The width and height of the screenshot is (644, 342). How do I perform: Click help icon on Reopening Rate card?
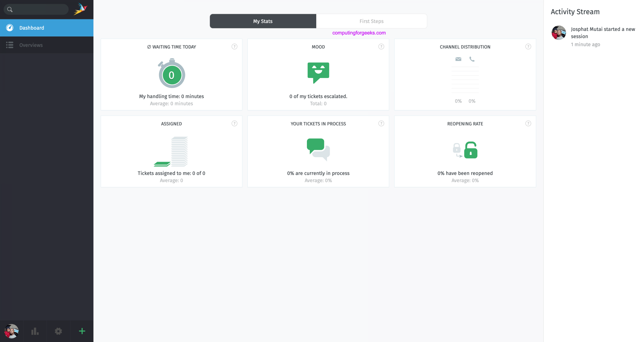click(528, 123)
